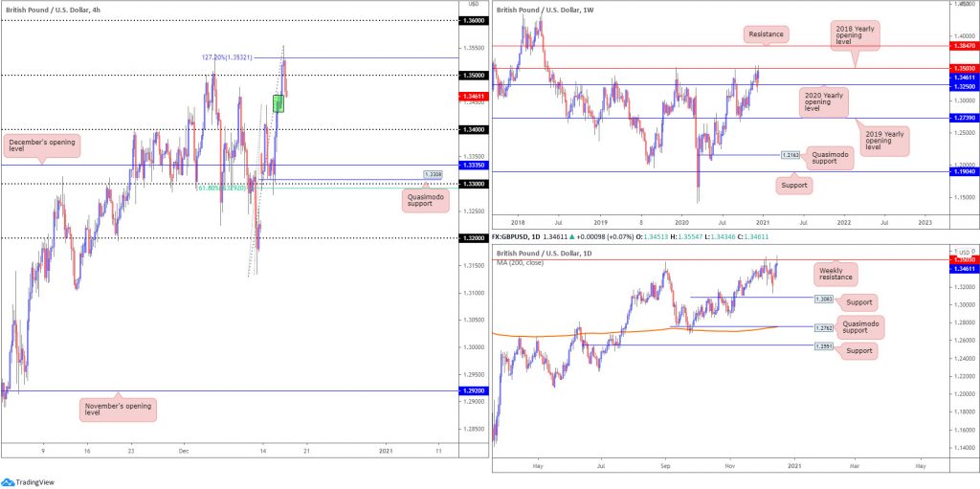Click blue 1.34611 price label on daily chart
The width and height of the screenshot is (980, 489).
click(963, 268)
